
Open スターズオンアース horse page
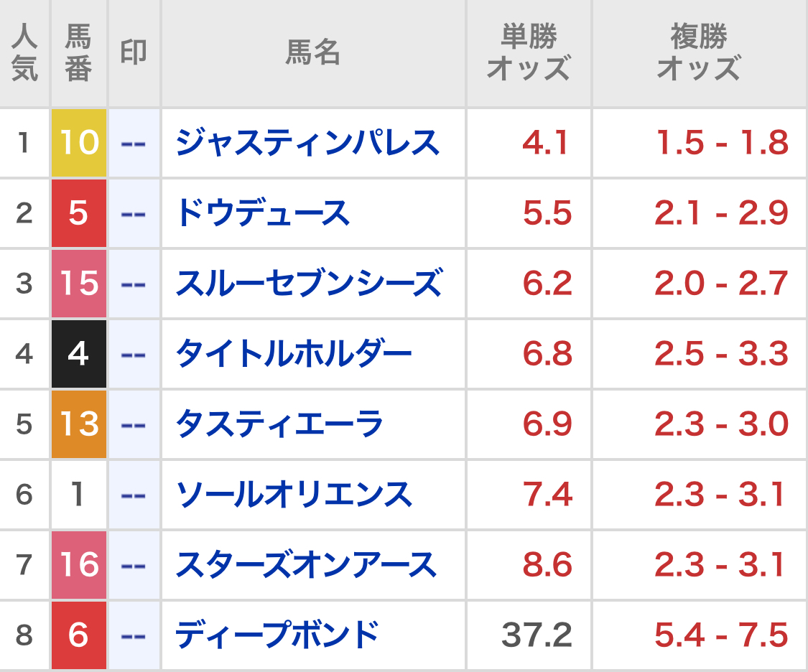click(306, 565)
